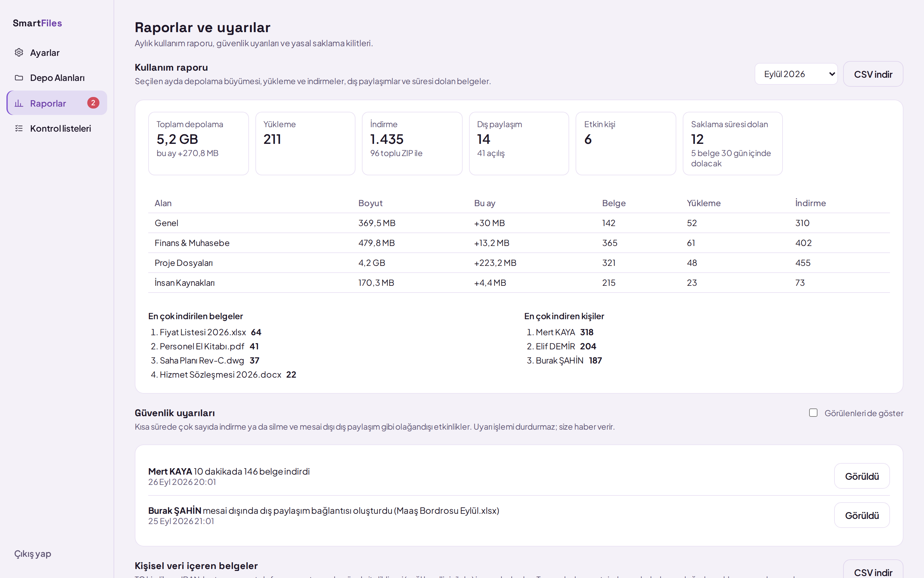Viewport: 924px width, 578px height.
Task: Click the Boyut column header
Action: point(370,203)
